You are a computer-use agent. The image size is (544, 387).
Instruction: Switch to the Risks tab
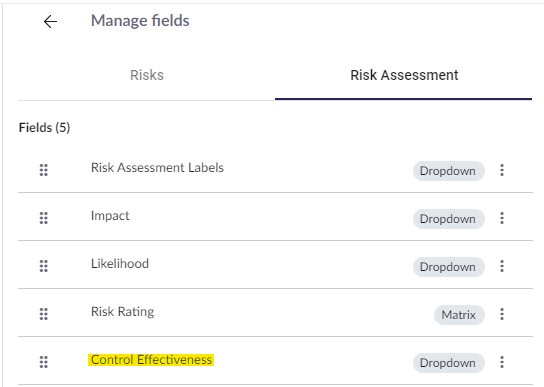click(147, 75)
